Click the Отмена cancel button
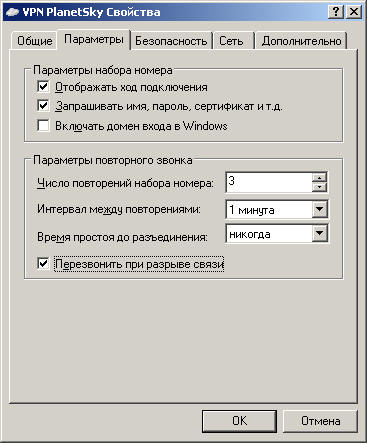The height and width of the screenshot is (443, 367). (x=320, y=421)
